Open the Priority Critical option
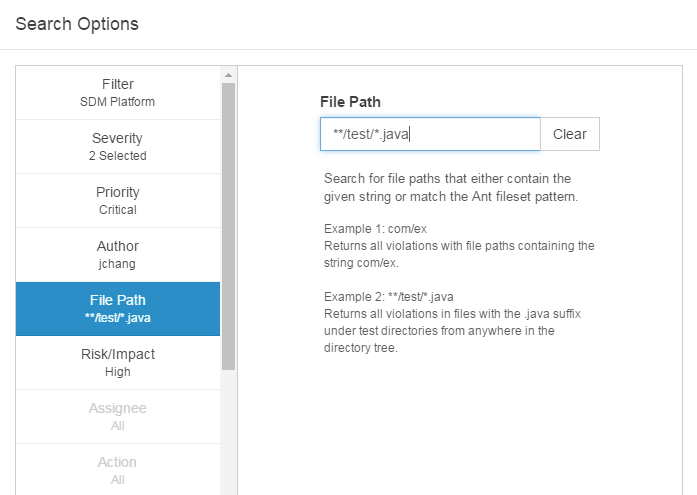The width and height of the screenshot is (697, 495). pyautogui.click(x=118, y=201)
